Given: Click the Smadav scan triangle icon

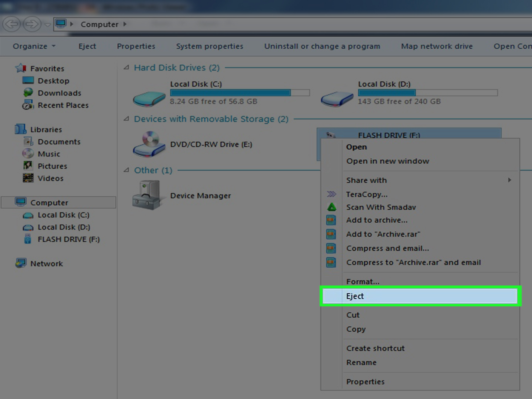Looking at the screenshot, I should (332, 207).
